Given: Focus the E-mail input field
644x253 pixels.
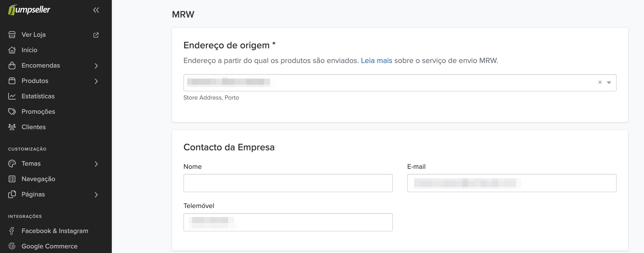Looking at the screenshot, I should [x=511, y=183].
